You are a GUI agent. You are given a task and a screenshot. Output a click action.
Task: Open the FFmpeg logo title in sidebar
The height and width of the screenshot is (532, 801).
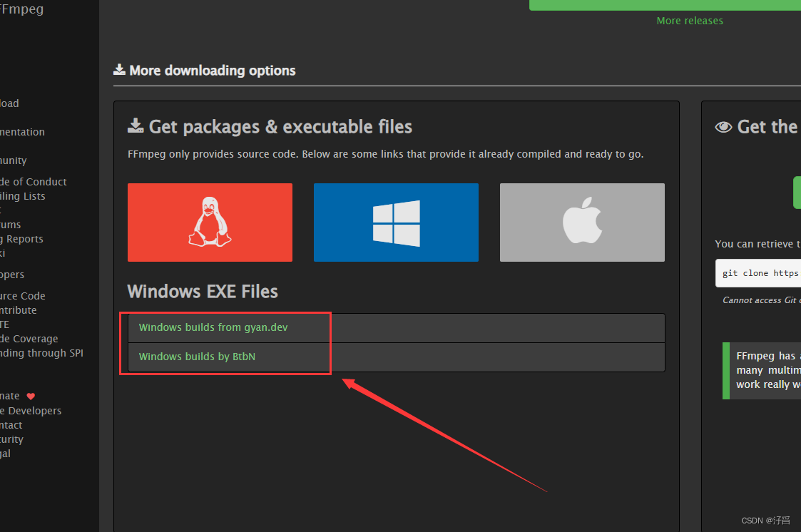point(22,9)
